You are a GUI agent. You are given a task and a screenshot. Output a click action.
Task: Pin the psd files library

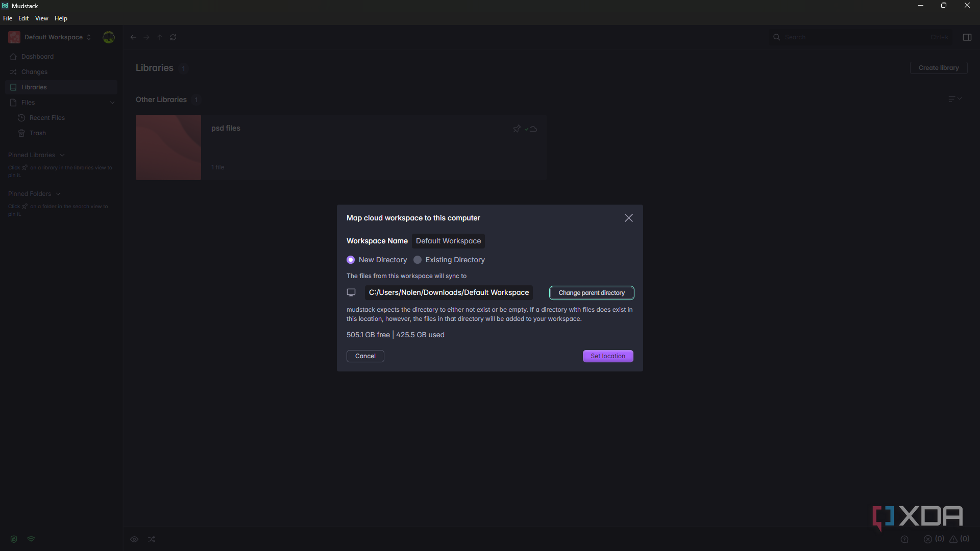point(517,129)
